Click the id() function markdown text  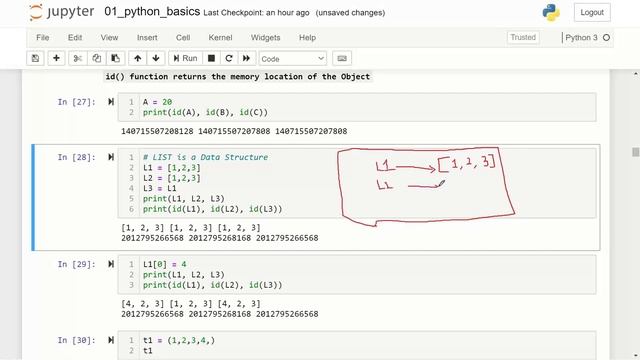(238, 76)
